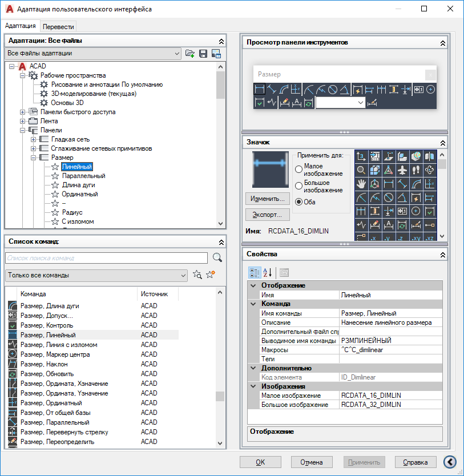Expand Лента tree node
The height and width of the screenshot is (476, 464).
pos(22,121)
